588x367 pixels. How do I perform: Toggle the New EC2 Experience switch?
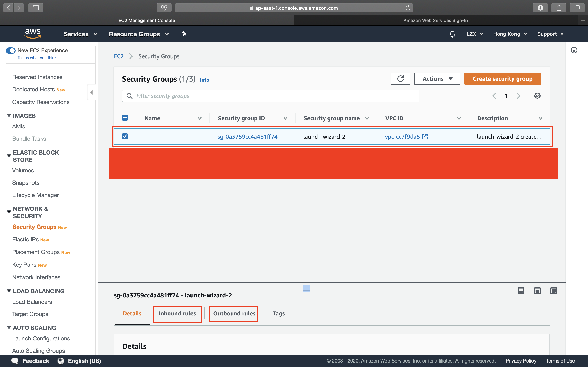[x=10, y=51]
